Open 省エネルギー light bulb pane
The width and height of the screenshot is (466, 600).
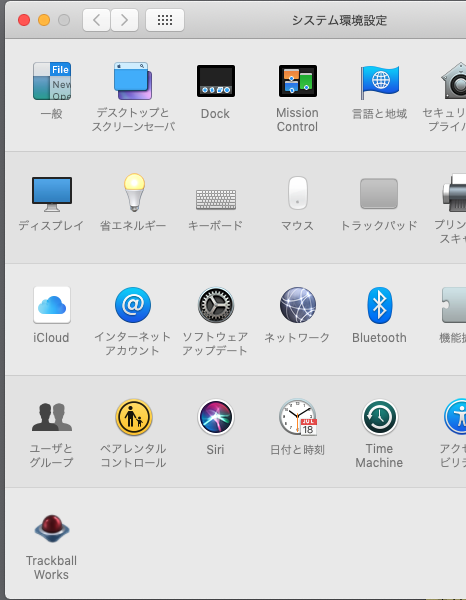pyautogui.click(x=134, y=192)
